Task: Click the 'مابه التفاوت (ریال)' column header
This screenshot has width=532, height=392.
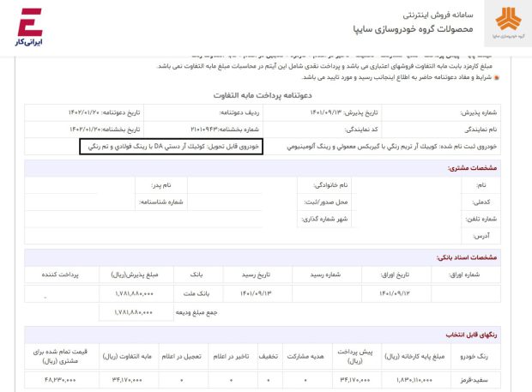Action: pyautogui.click(x=127, y=356)
